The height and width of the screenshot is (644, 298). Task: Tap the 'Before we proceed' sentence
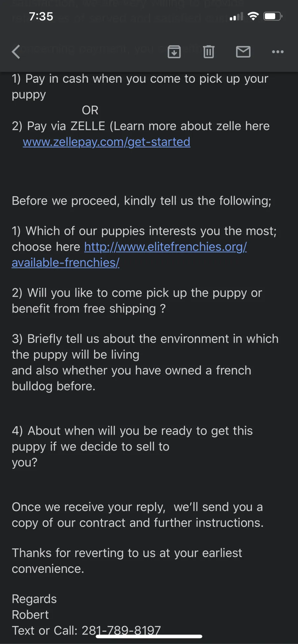pyautogui.click(x=142, y=201)
